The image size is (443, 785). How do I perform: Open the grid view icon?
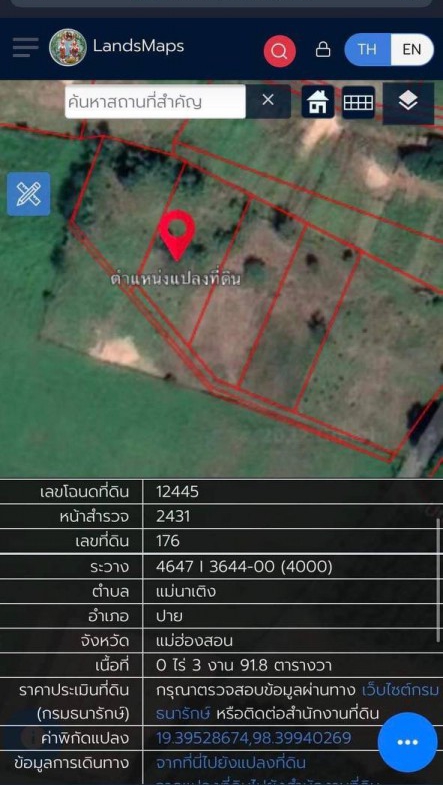(358, 102)
